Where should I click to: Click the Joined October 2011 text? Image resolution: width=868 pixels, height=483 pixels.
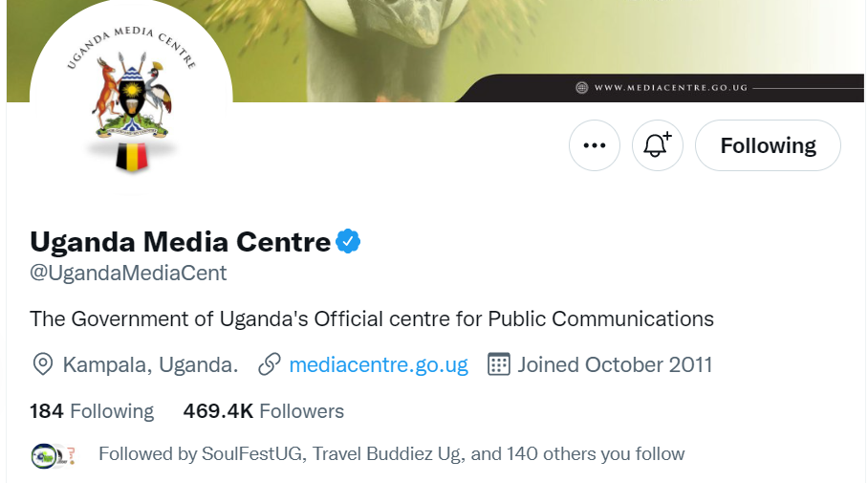(615, 364)
